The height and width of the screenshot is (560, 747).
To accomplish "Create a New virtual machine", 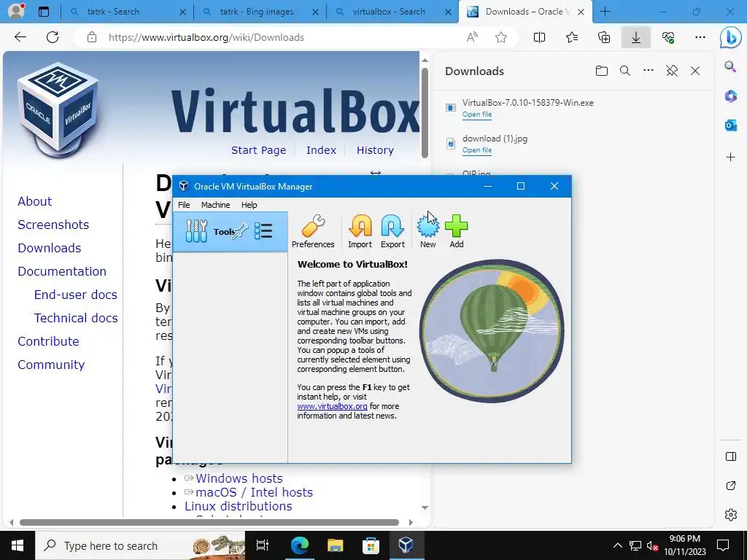I will pos(427,231).
